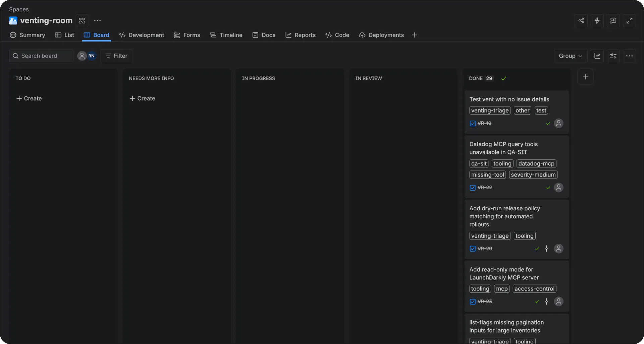Go to Spaces breadcrumb link
This screenshot has width=644, height=344.
[19, 9]
